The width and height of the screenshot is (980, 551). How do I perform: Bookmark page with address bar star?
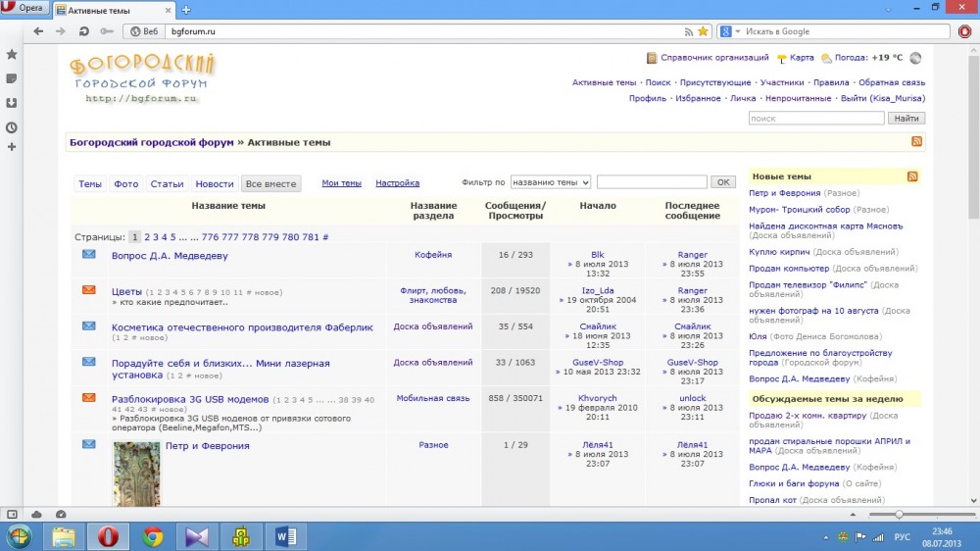703,31
